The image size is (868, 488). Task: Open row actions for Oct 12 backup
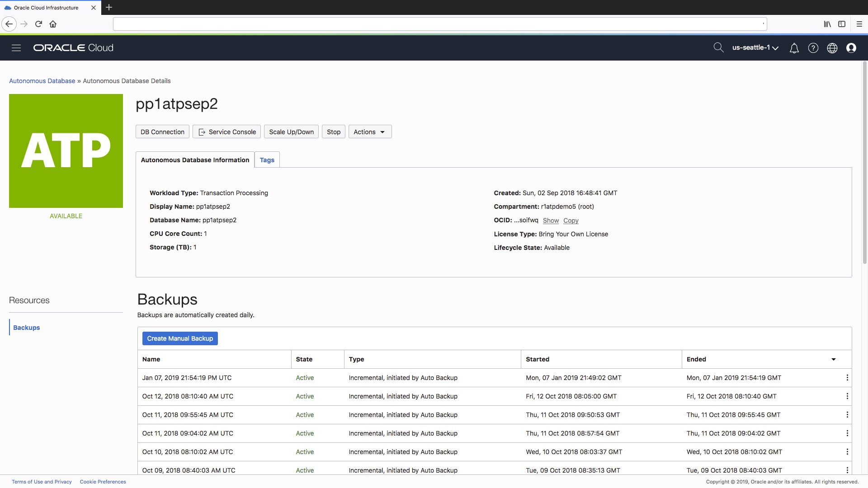click(847, 396)
